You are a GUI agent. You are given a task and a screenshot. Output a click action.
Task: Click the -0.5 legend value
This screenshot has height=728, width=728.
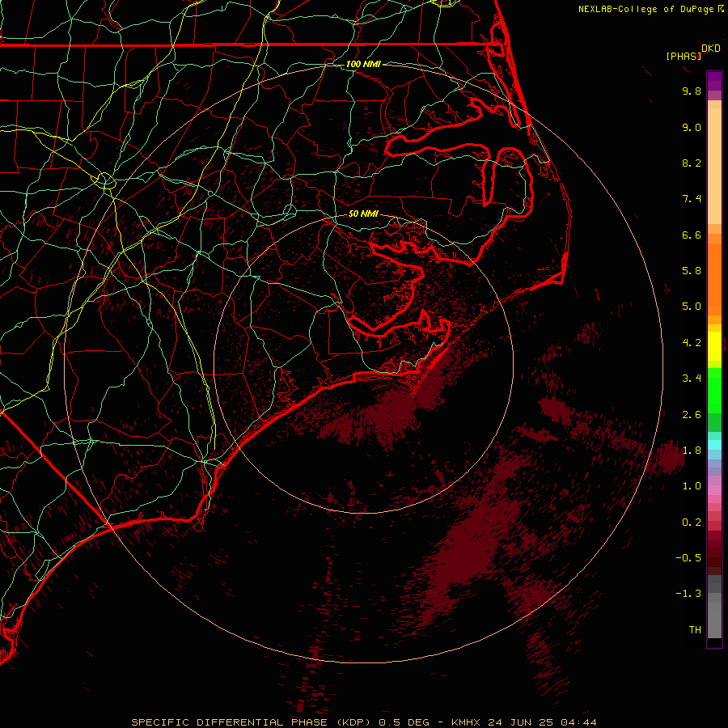(x=688, y=558)
